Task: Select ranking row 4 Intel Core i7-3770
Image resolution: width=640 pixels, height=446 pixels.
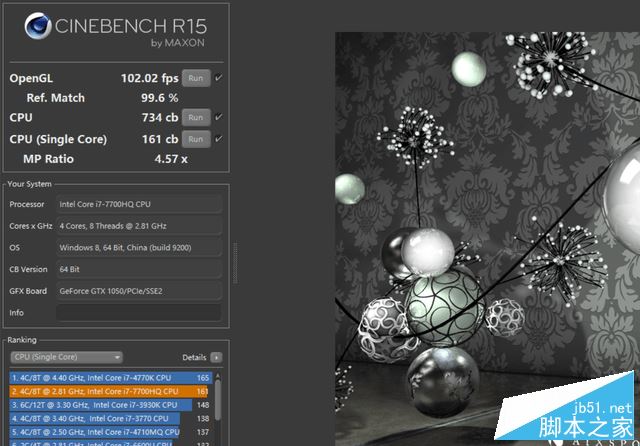Action: point(109,418)
